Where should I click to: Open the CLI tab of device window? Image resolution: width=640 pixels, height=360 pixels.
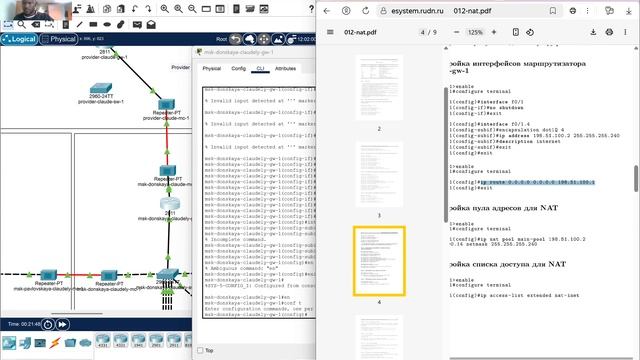(x=260, y=69)
